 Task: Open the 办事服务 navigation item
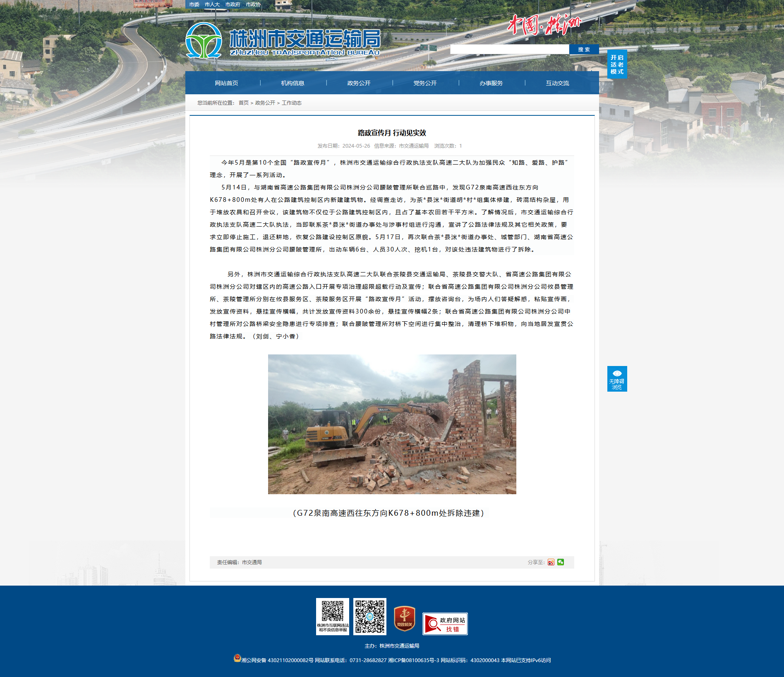491,83
